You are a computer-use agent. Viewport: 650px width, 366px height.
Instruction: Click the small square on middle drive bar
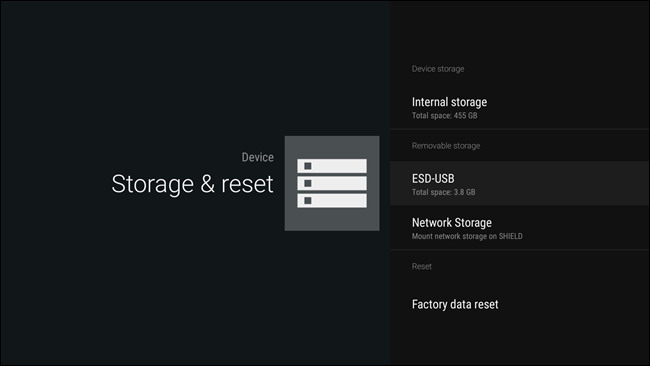(308, 183)
